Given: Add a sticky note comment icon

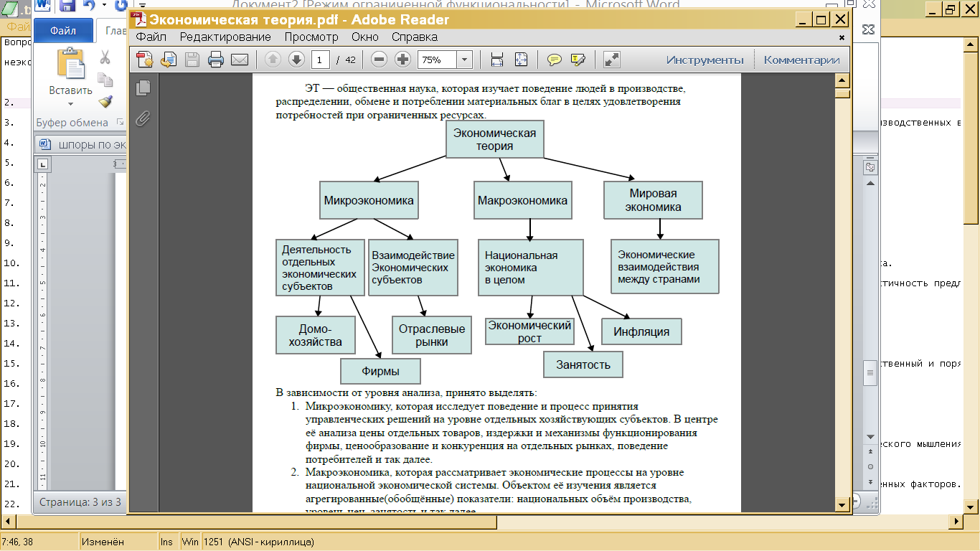Looking at the screenshot, I should click(554, 60).
